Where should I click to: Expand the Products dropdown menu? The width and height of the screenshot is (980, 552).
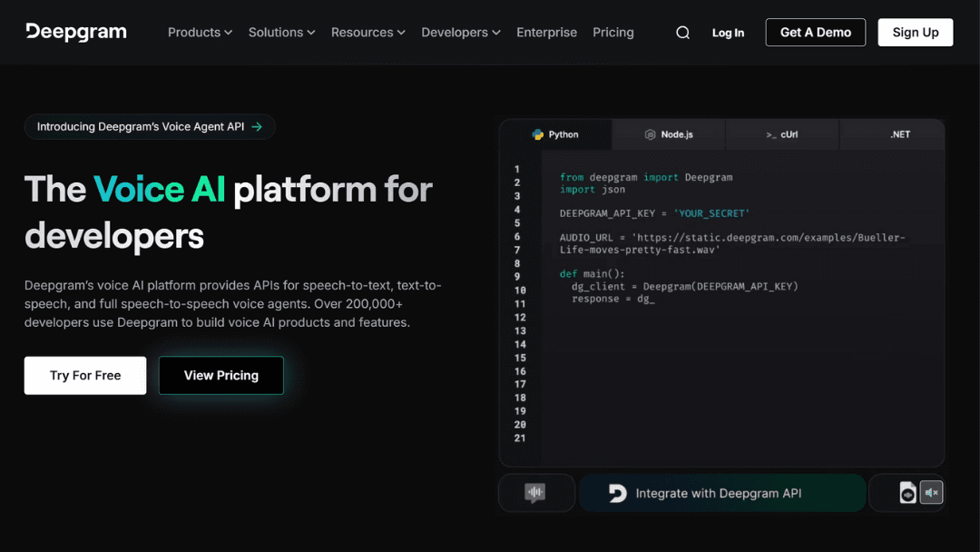click(x=200, y=33)
